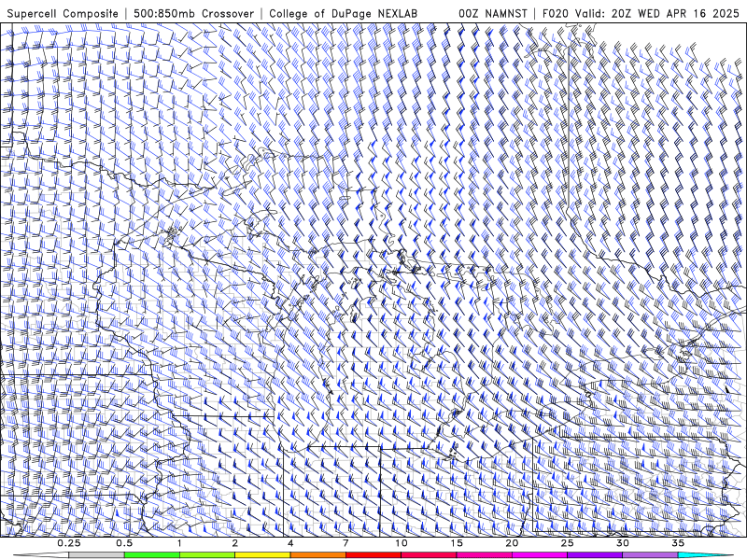Click the 'F020 Valid: 20Z WED APR 16 2025' text
This screenshot has width=747, height=560.
click(641, 13)
